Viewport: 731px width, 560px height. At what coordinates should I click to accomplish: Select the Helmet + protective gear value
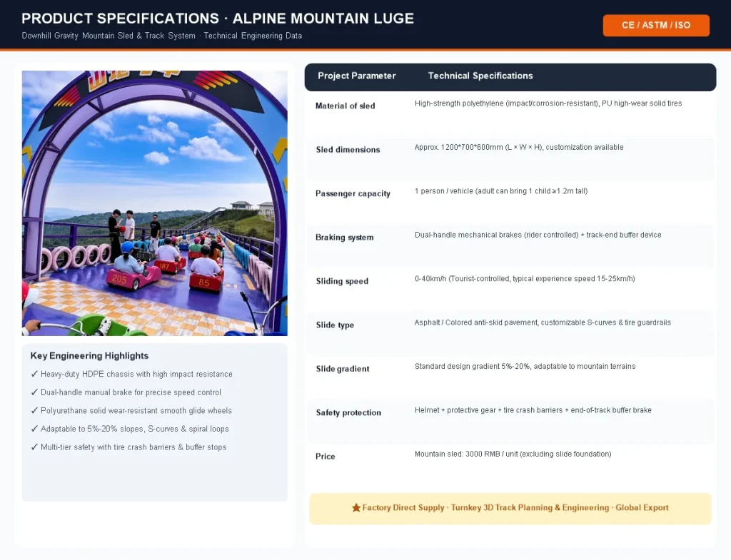[533, 410]
